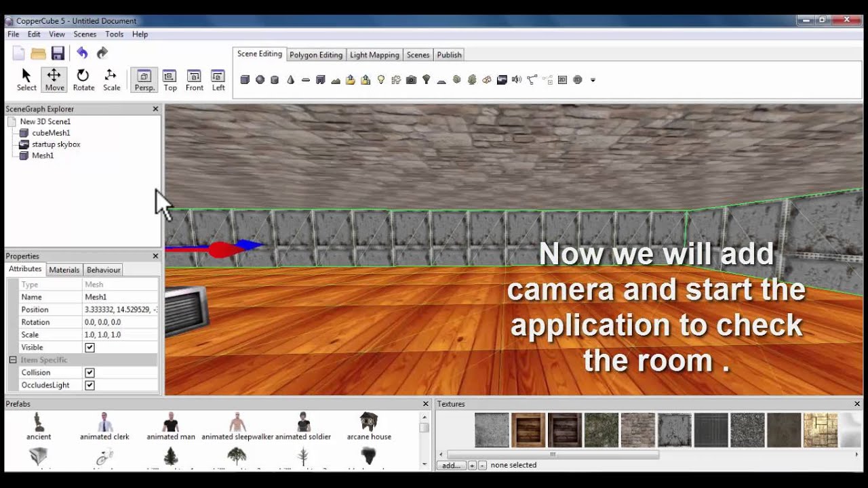Create a cone mesh from toolbar

(x=290, y=80)
